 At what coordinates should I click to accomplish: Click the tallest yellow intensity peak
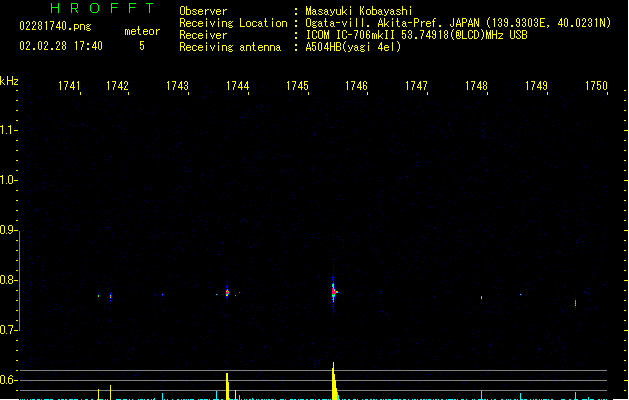pos(334,381)
